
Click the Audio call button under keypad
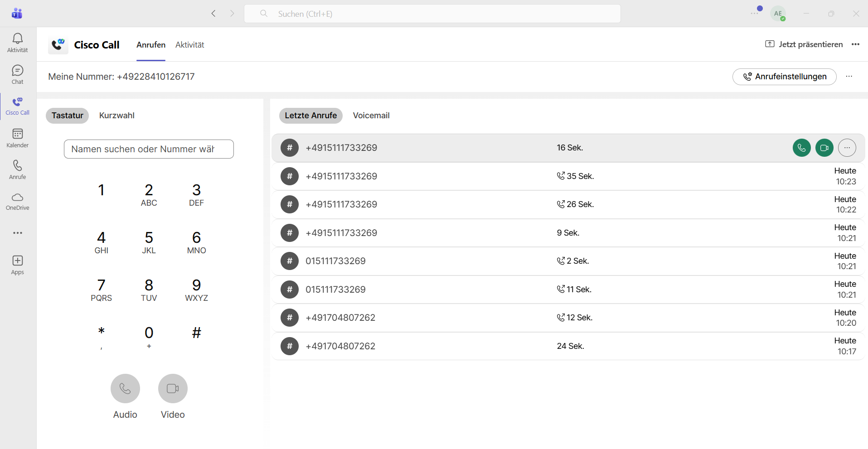(125, 388)
